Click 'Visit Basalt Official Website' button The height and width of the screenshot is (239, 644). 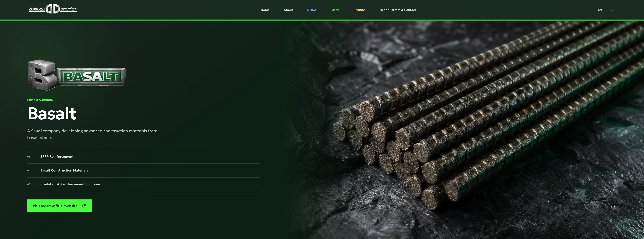coord(59,206)
